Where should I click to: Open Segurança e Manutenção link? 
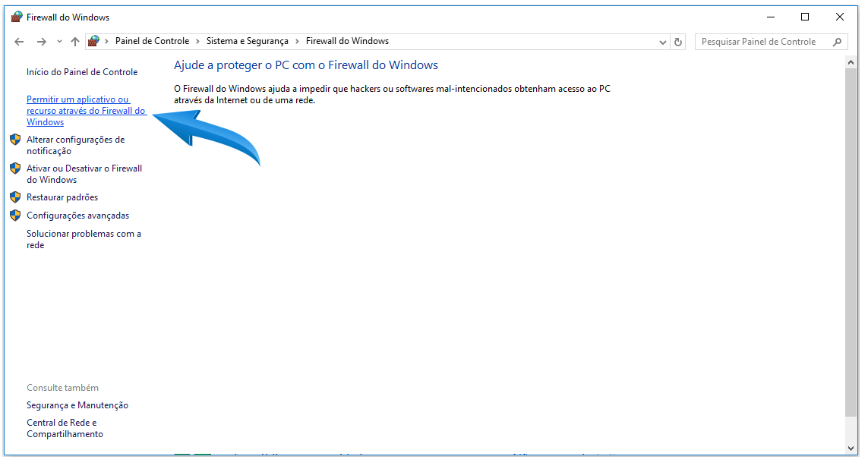[x=77, y=405]
